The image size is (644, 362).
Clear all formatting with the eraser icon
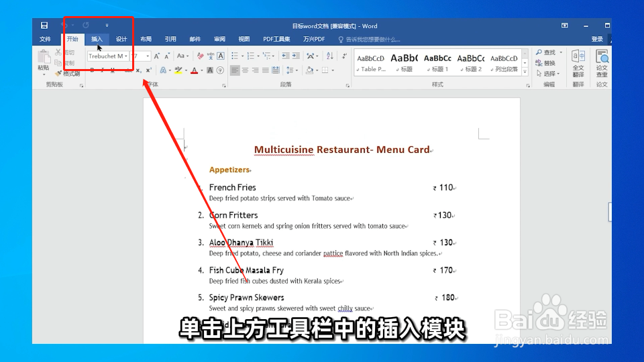[x=200, y=56]
